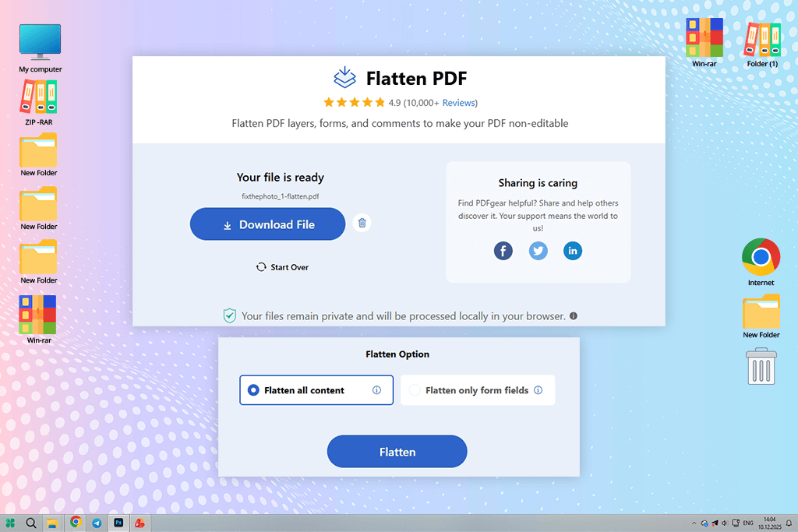
Task: Click the taskbar search magnifier
Action: pos(31,523)
